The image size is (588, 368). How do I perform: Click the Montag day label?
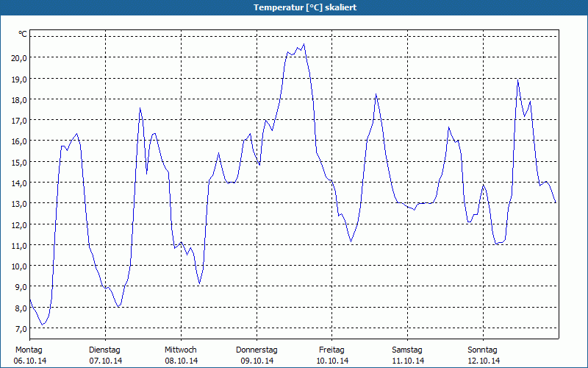(x=29, y=350)
